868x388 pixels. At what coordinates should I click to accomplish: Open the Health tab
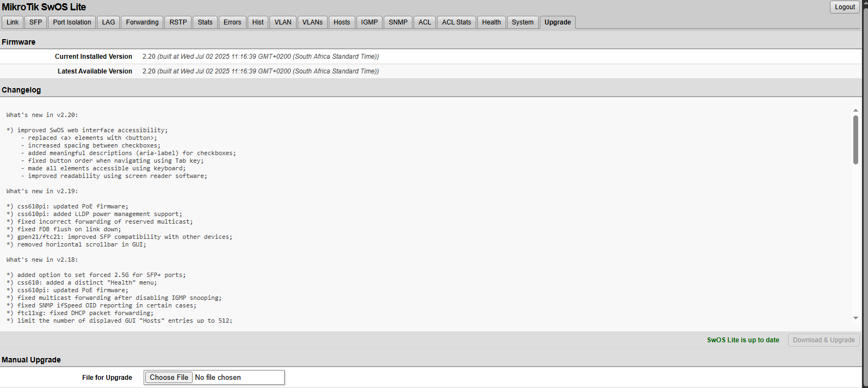coord(491,22)
